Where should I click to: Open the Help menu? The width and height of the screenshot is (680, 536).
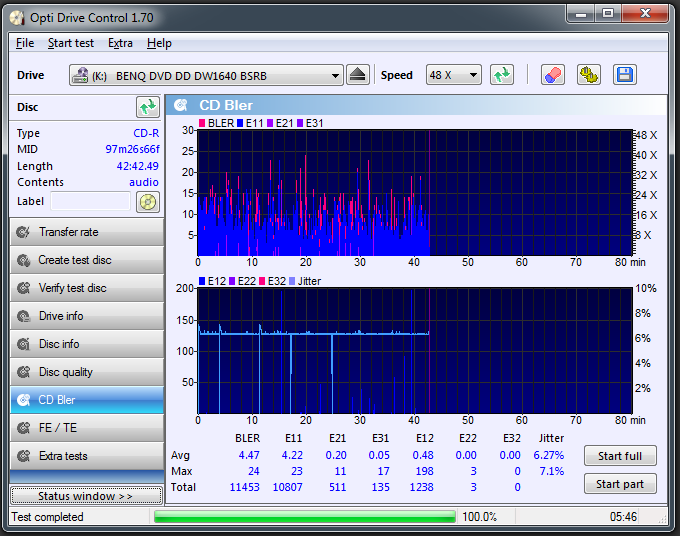[x=159, y=43]
